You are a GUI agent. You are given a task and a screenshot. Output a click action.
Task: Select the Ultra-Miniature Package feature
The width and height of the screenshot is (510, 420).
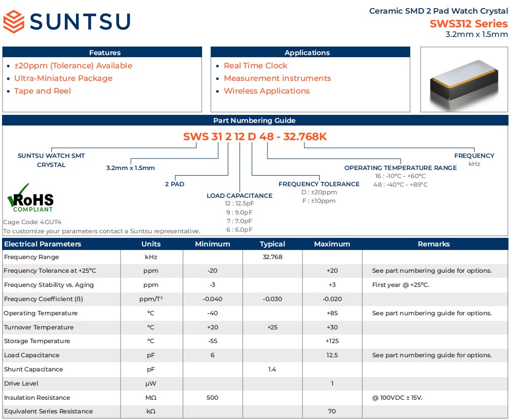pos(63,78)
